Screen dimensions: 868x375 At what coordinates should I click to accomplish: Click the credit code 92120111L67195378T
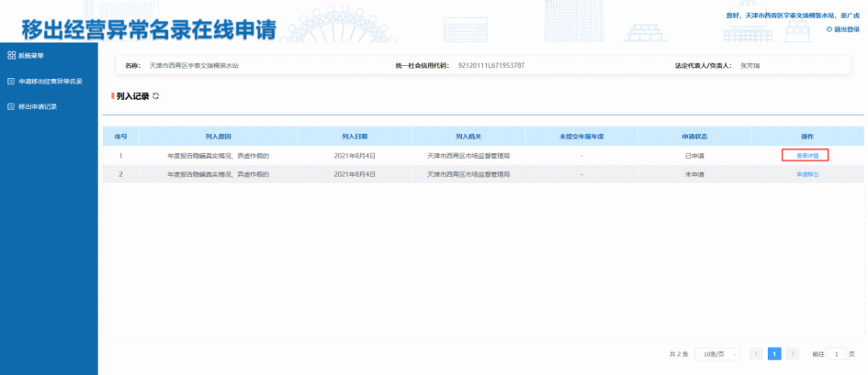(x=491, y=64)
